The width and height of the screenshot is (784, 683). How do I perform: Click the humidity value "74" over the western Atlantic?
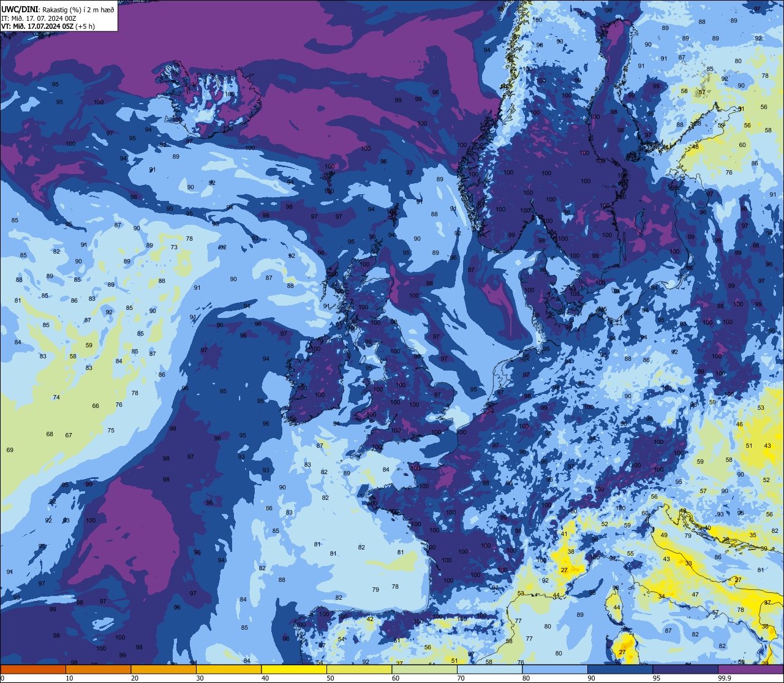(56, 398)
